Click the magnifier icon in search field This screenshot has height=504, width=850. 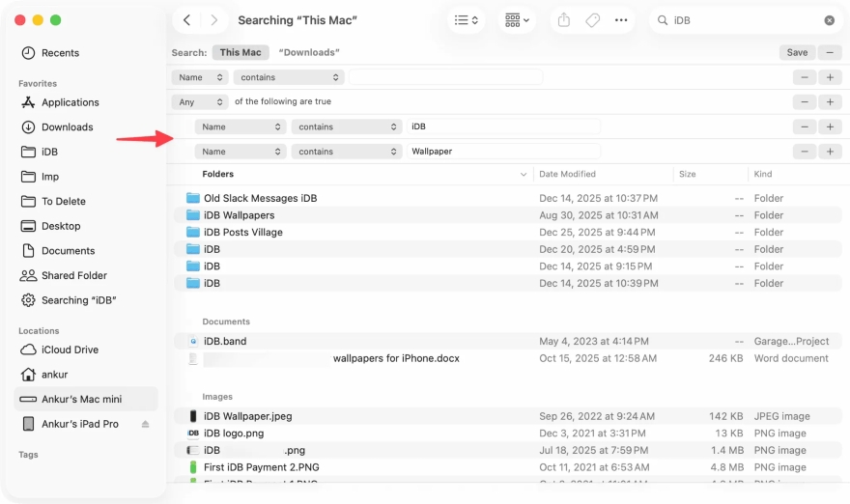click(x=662, y=20)
